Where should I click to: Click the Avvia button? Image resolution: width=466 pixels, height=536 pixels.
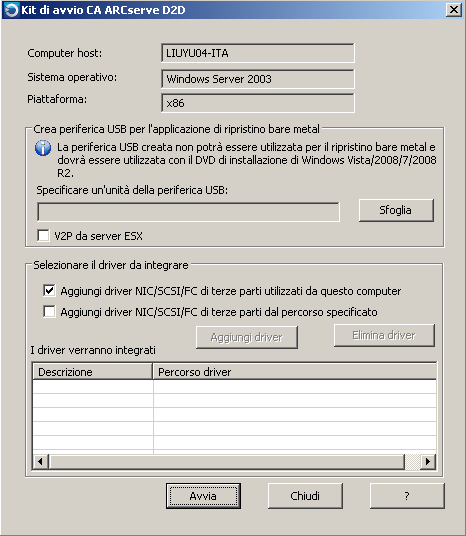pos(203,496)
